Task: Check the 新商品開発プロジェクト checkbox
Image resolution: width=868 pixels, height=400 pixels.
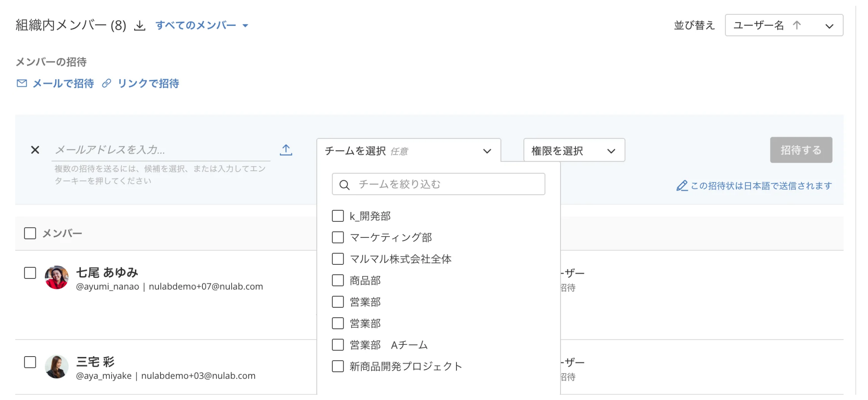Action: click(338, 366)
